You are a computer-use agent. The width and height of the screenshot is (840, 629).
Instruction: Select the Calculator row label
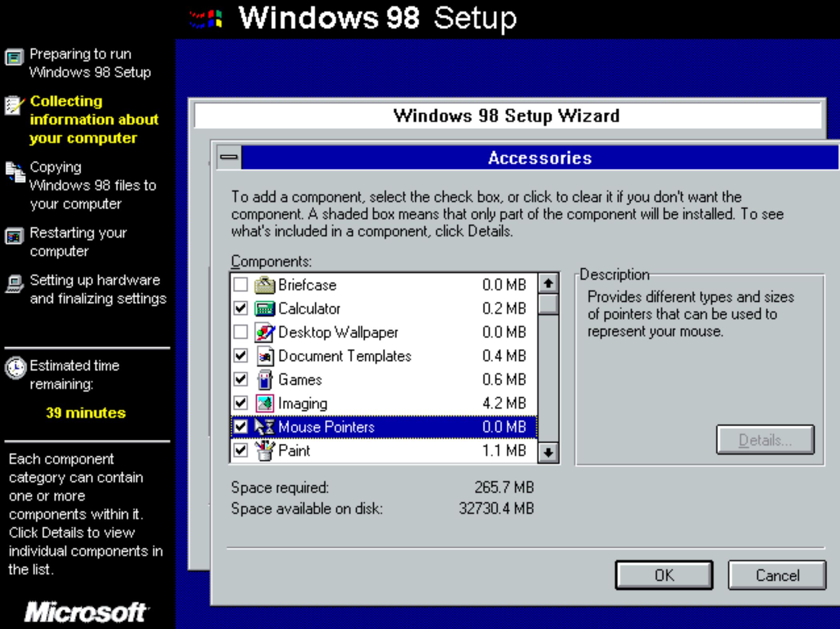click(309, 308)
